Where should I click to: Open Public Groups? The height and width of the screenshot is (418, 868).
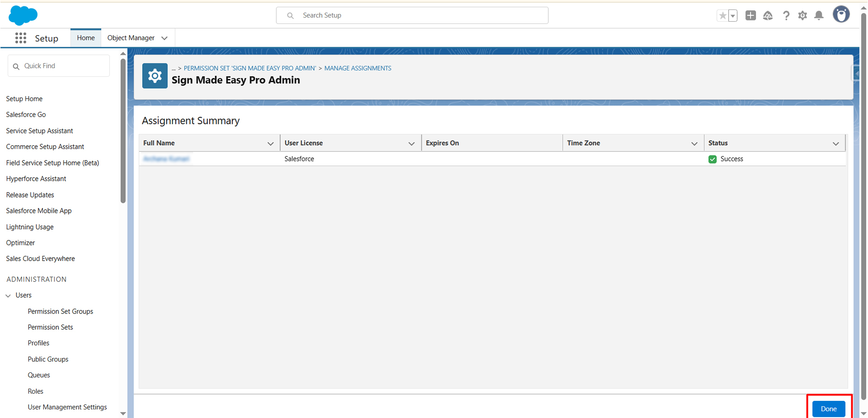pyautogui.click(x=48, y=359)
